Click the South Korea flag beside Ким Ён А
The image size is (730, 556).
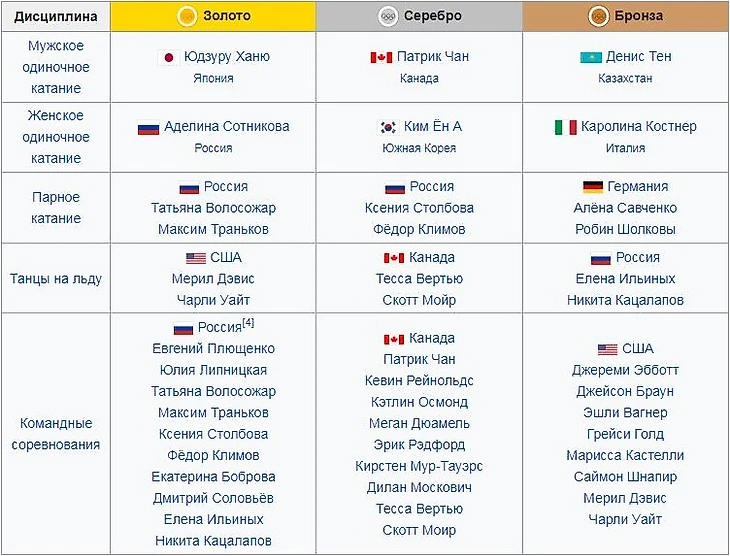click(x=388, y=127)
